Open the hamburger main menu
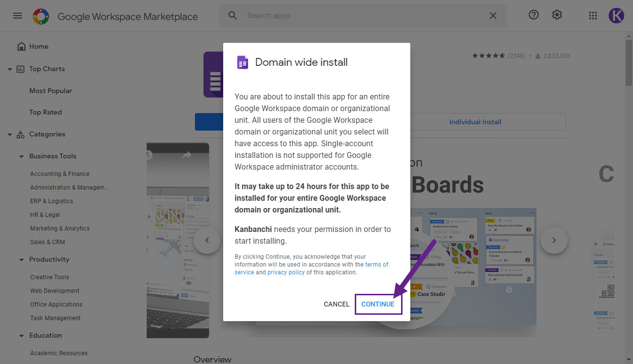633x364 pixels. click(x=18, y=16)
